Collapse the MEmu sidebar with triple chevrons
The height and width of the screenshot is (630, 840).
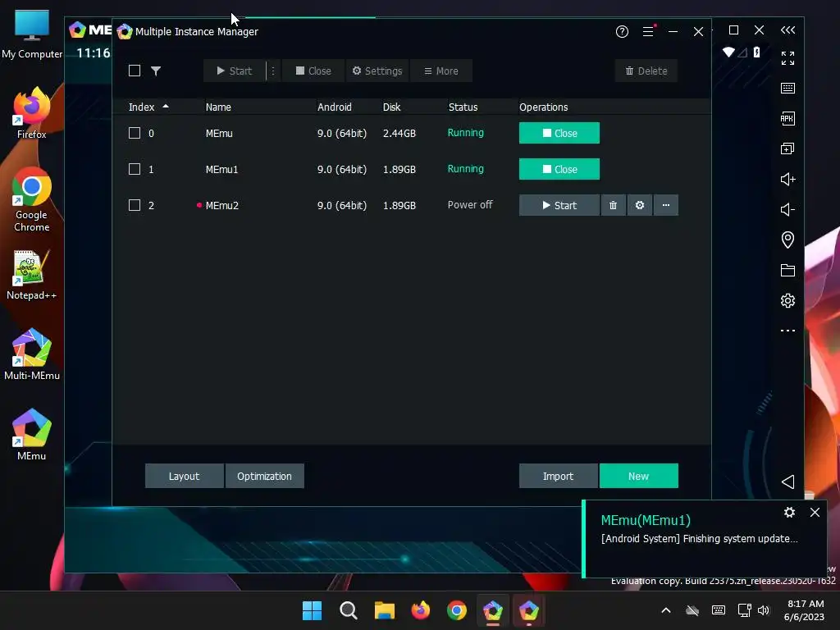pos(787,30)
